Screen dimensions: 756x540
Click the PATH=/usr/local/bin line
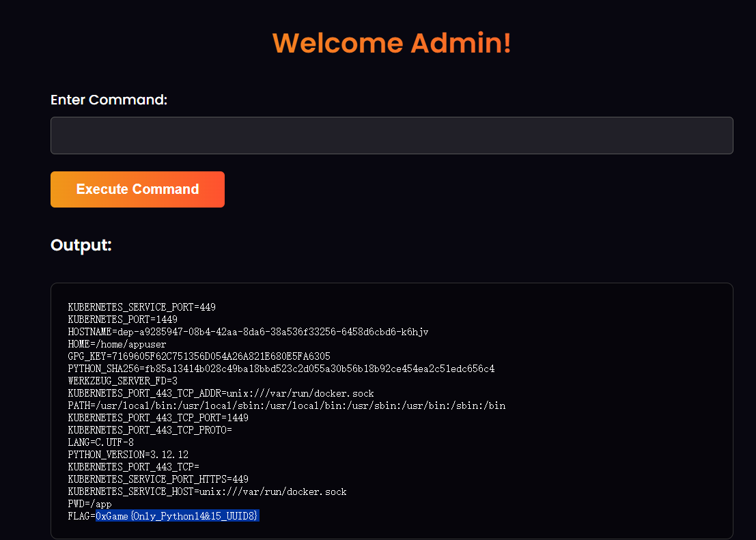pos(286,406)
